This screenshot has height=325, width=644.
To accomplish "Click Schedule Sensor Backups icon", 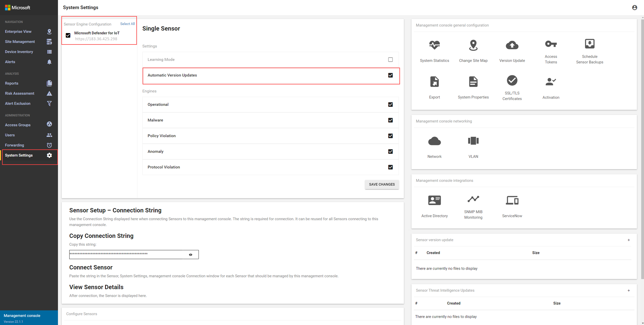I will coord(589,44).
